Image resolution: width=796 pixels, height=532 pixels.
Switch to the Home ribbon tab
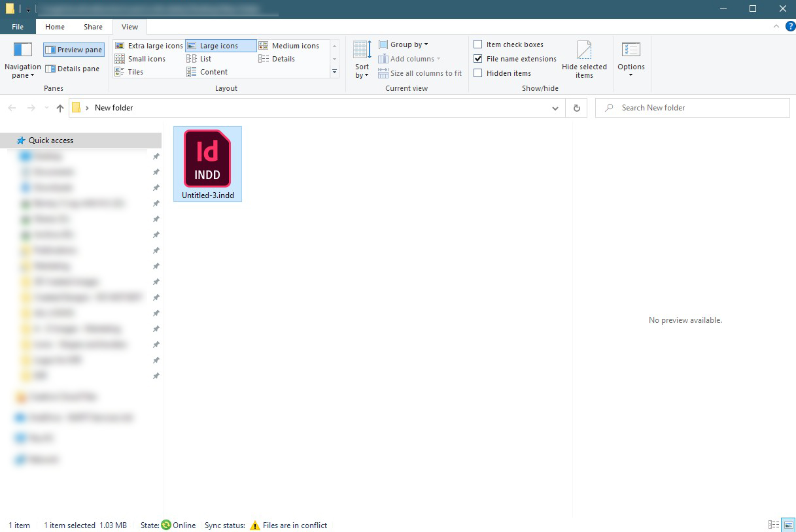pos(55,27)
